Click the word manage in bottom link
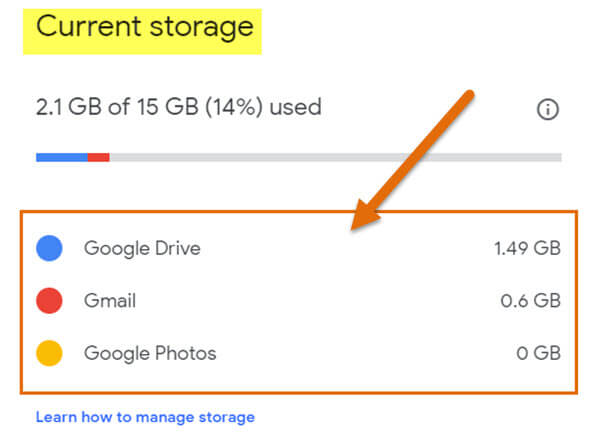This screenshot has width=600, height=433. point(165,418)
